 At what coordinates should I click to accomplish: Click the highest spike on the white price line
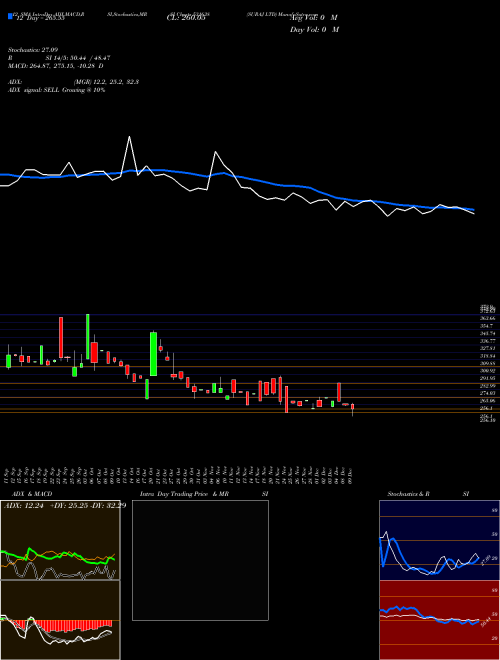point(129,137)
